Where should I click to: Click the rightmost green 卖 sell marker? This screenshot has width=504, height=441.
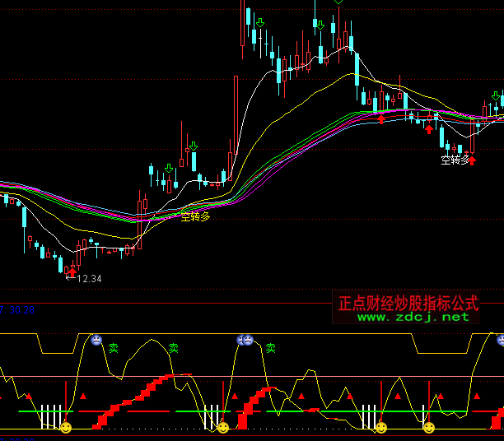pyautogui.click(x=270, y=348)
